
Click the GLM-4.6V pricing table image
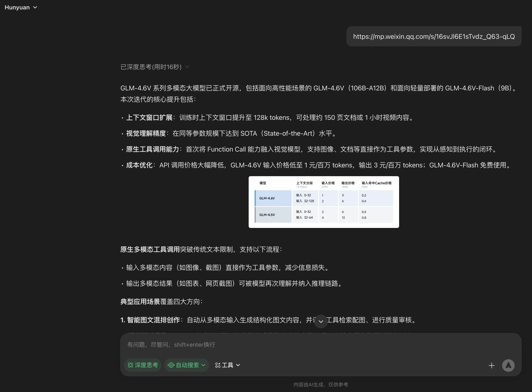pos(323,202)
